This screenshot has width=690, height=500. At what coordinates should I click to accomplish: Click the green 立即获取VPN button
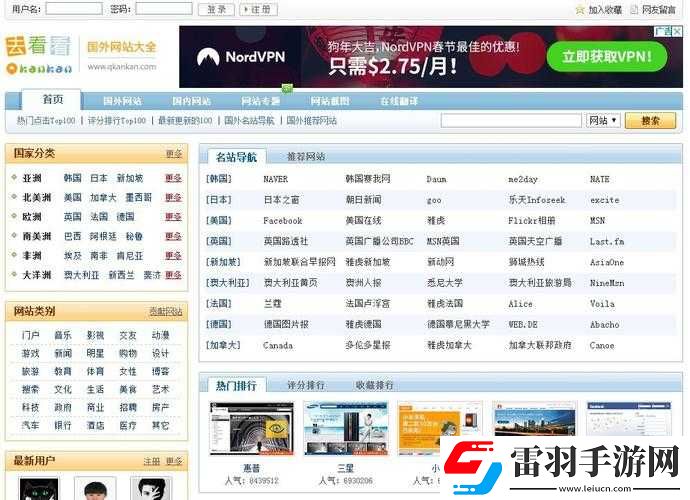607,57
